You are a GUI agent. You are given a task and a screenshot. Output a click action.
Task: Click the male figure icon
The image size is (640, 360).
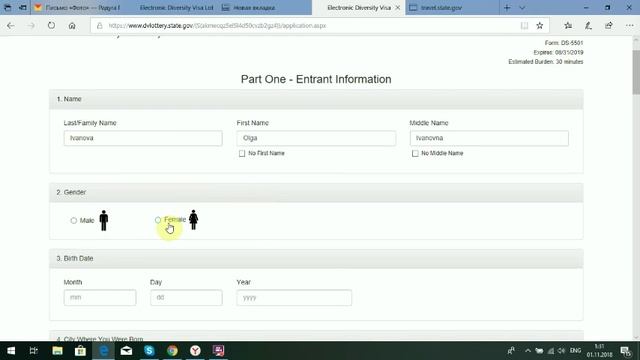pos(104,220)
